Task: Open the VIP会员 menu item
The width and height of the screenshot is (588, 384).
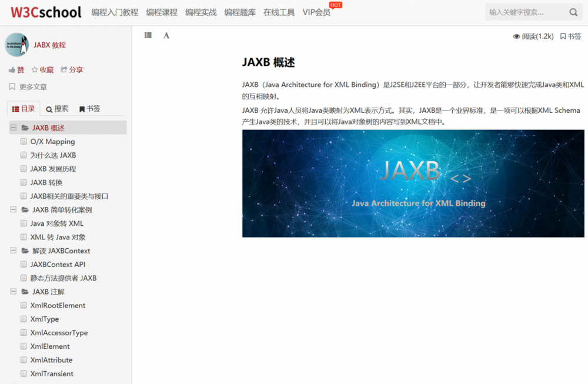Action: tap(315, 12)
